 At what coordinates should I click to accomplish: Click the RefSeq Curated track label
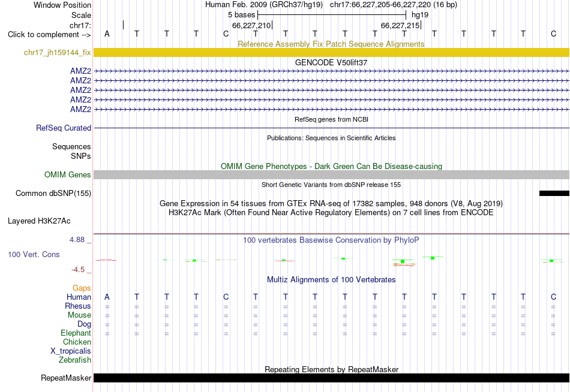(x=64, y=128)
